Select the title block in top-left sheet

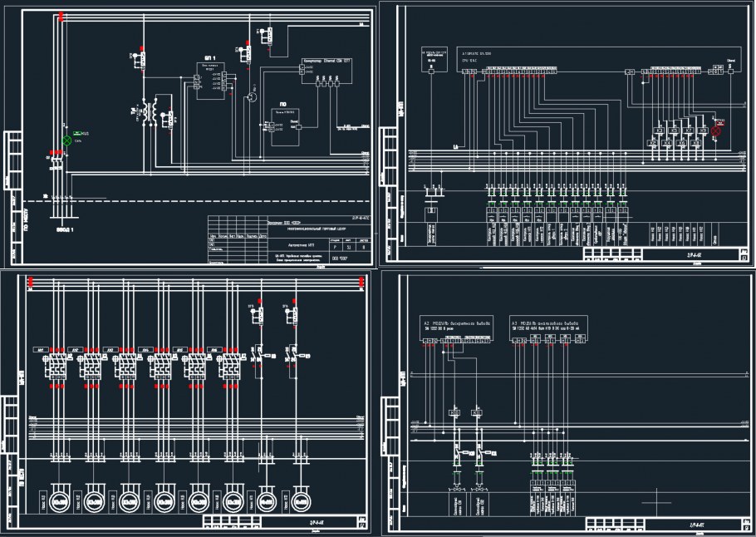click(287, 240)
